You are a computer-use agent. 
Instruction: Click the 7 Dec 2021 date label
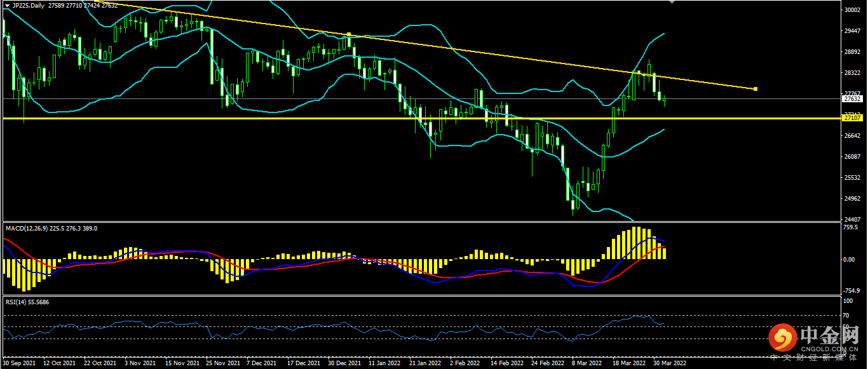click(x=262, y=364)
